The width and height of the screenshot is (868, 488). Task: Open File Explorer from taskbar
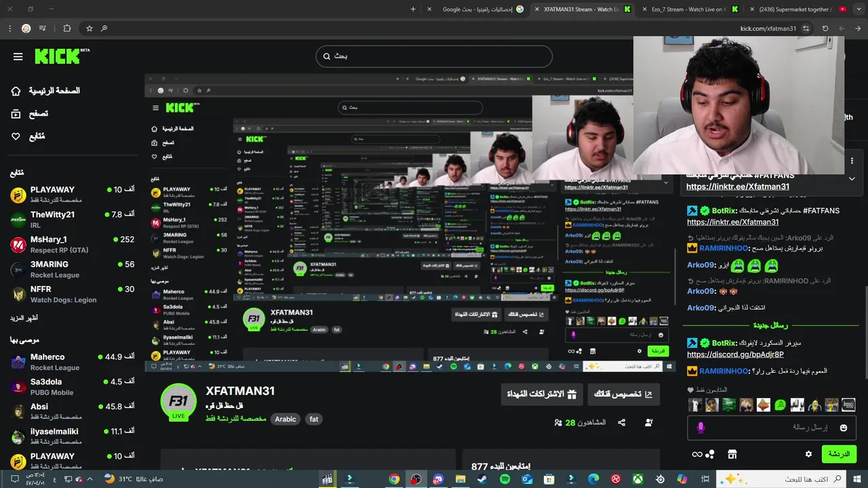pyautogui.click(x=460, y=479)
